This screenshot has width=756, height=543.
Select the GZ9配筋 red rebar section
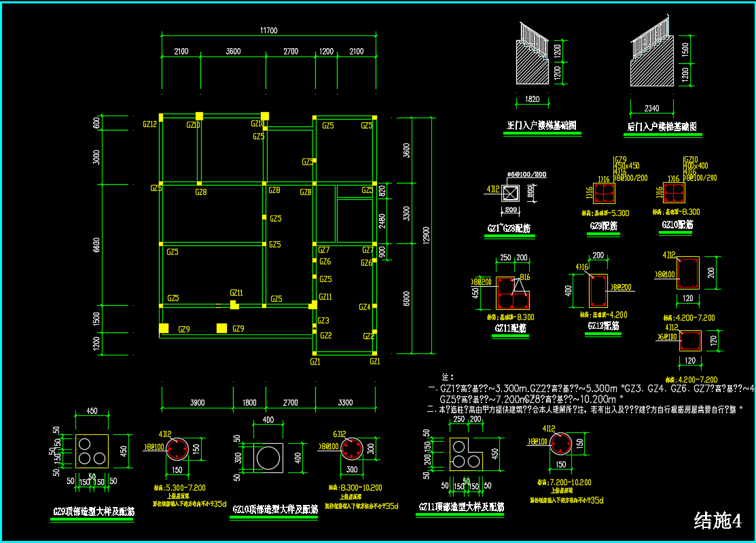tap(604, 194)
